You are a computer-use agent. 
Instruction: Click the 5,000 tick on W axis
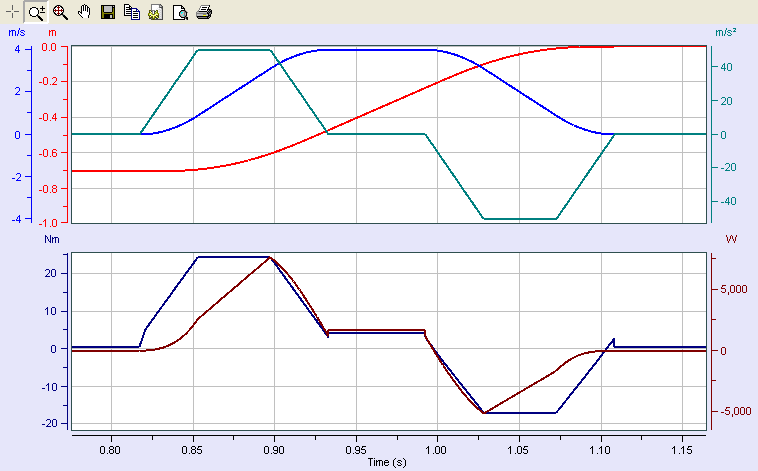tap(734, 289)
